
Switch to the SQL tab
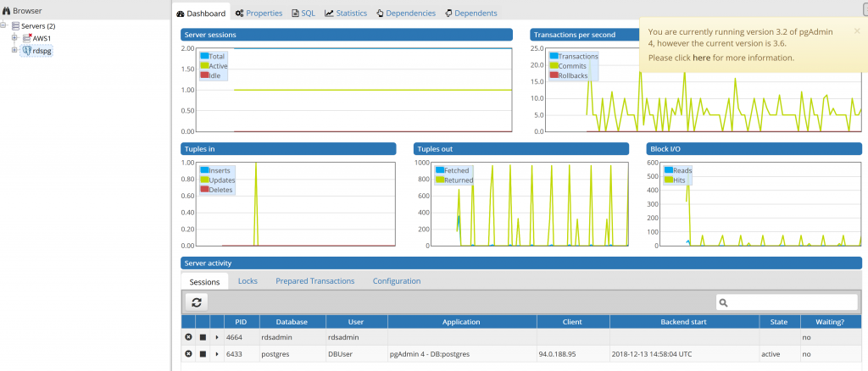pos(303,13)
